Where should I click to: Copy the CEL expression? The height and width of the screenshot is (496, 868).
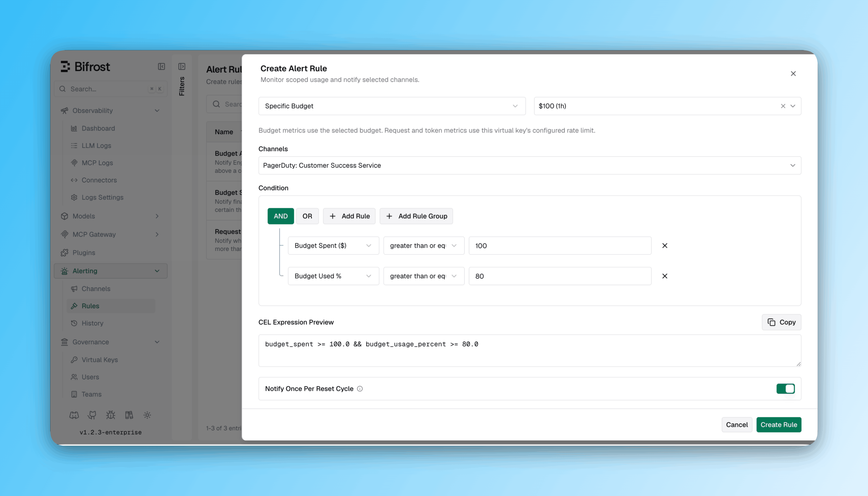pos(781,322)
